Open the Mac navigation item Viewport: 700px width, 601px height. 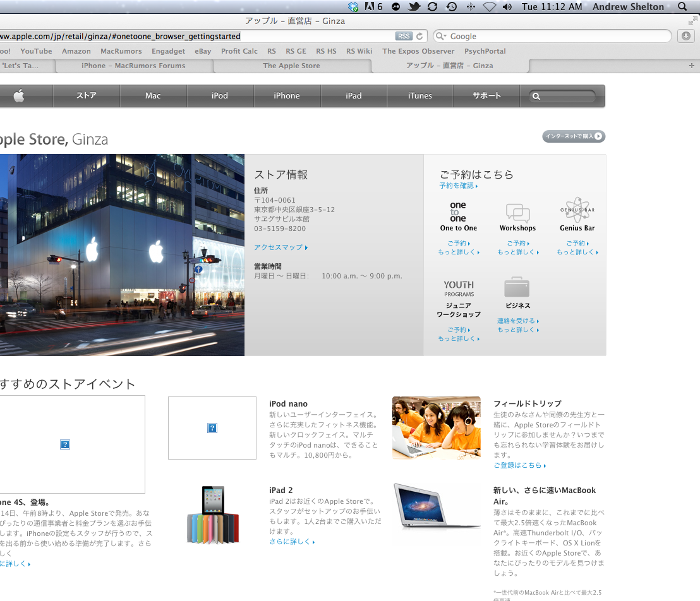pos(153,95)
